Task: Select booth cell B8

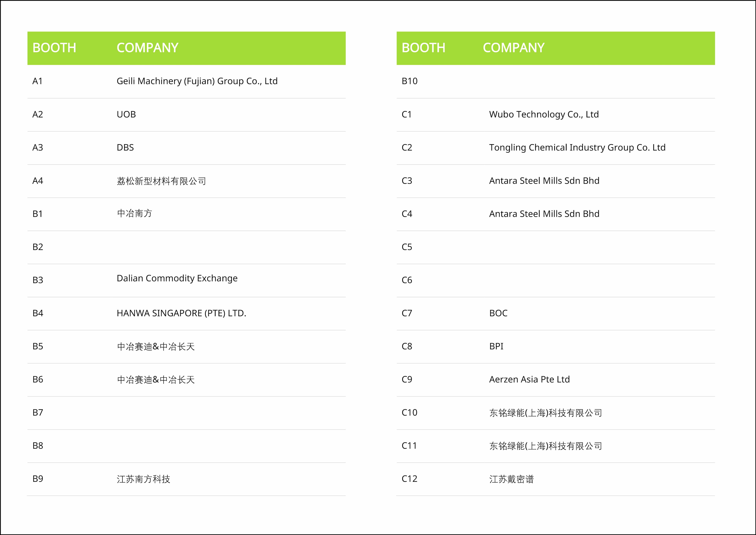Action: click(38, 445)
